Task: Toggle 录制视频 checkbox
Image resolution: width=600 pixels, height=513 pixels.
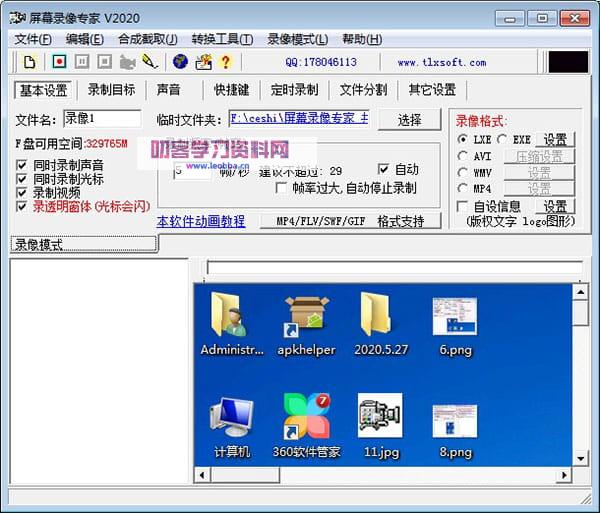Action: (21, 193)
